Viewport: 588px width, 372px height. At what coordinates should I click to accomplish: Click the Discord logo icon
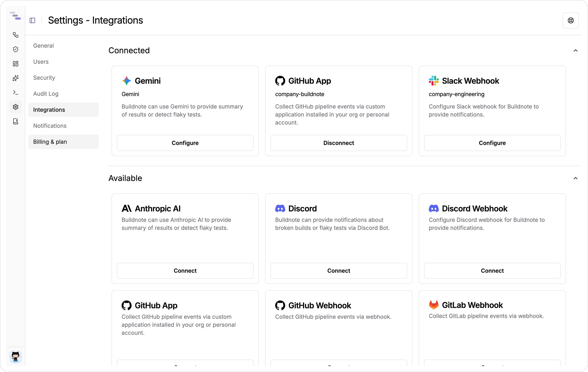(x=280, y=208)
